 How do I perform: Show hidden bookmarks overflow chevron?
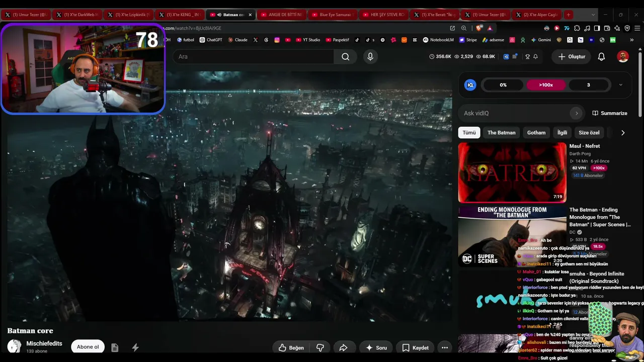coord(631,40)
